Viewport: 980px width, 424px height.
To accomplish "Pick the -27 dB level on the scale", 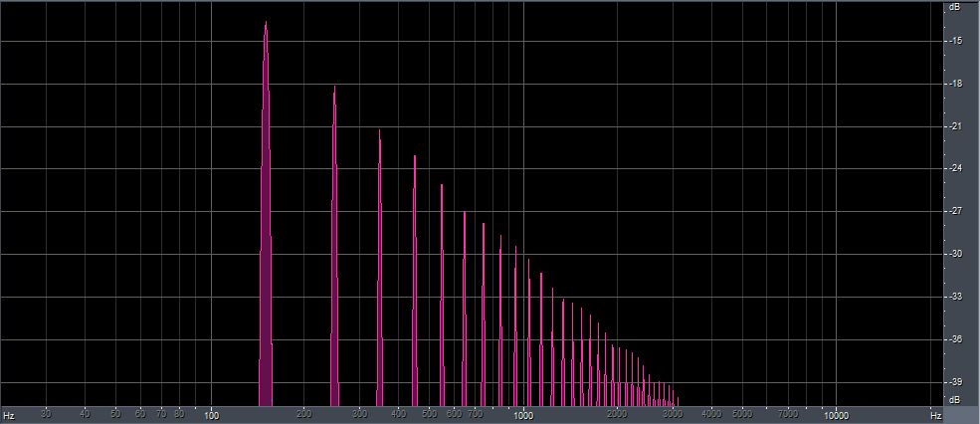I will [954, 212].
